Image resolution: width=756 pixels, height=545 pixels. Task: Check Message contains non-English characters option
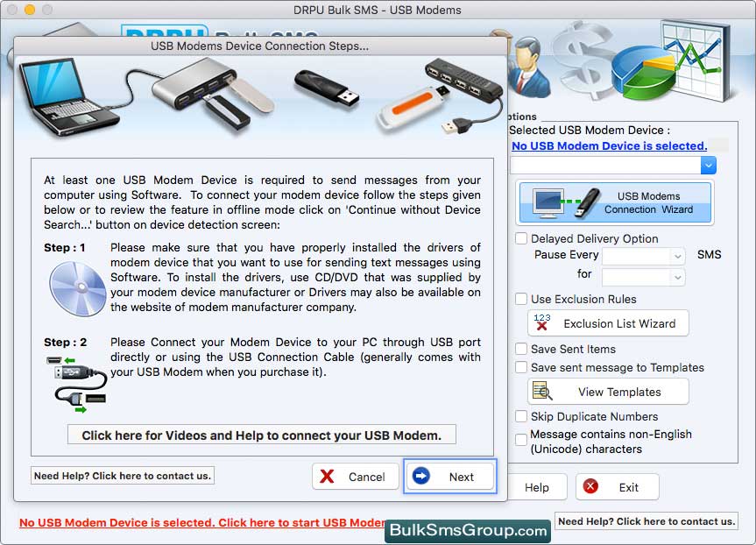click(x=521, y=440)
